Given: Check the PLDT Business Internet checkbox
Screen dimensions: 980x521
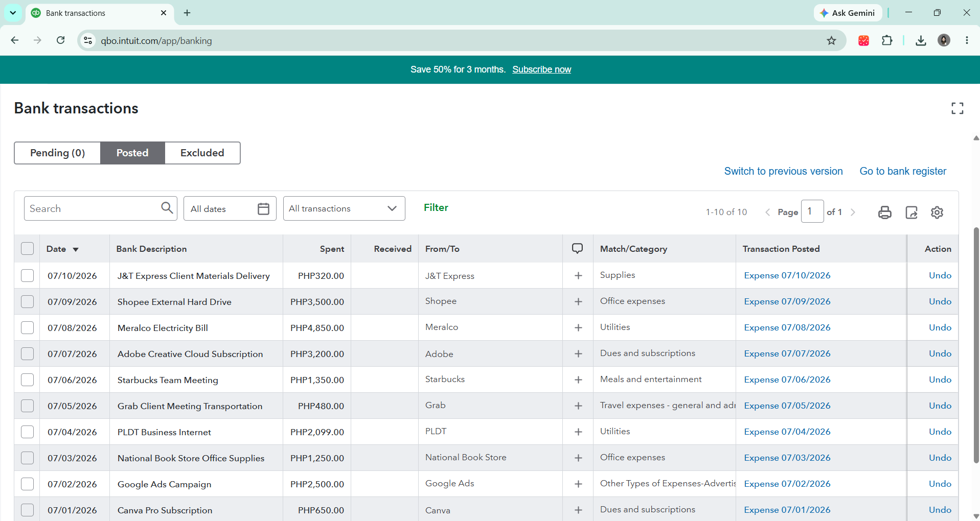Looking at the screenshot, I should [27, 432].
